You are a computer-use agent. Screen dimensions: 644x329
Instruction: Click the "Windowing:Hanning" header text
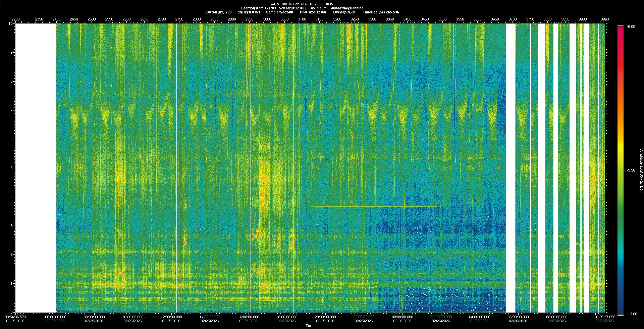(x=347, y=8)
